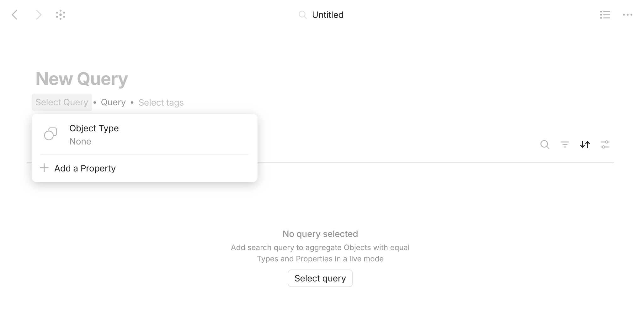
Task: Open the Select tags field
Action: pyautogui.click(x=161, y=102)
